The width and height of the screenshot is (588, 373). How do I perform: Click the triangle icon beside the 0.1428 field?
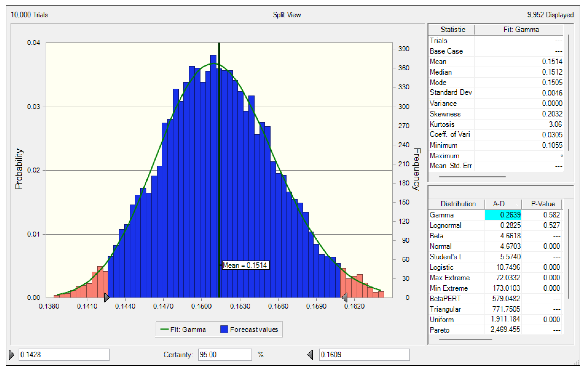point(12,355)
